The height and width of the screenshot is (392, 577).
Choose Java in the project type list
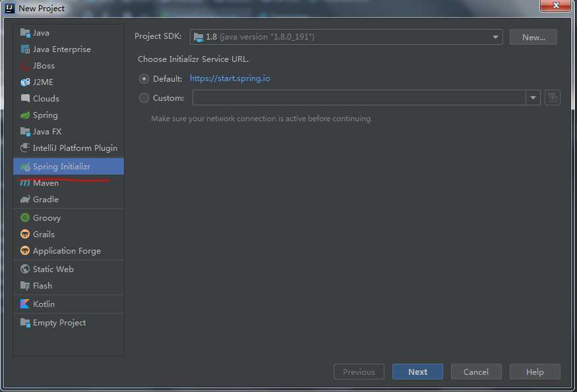pos(69,33)
